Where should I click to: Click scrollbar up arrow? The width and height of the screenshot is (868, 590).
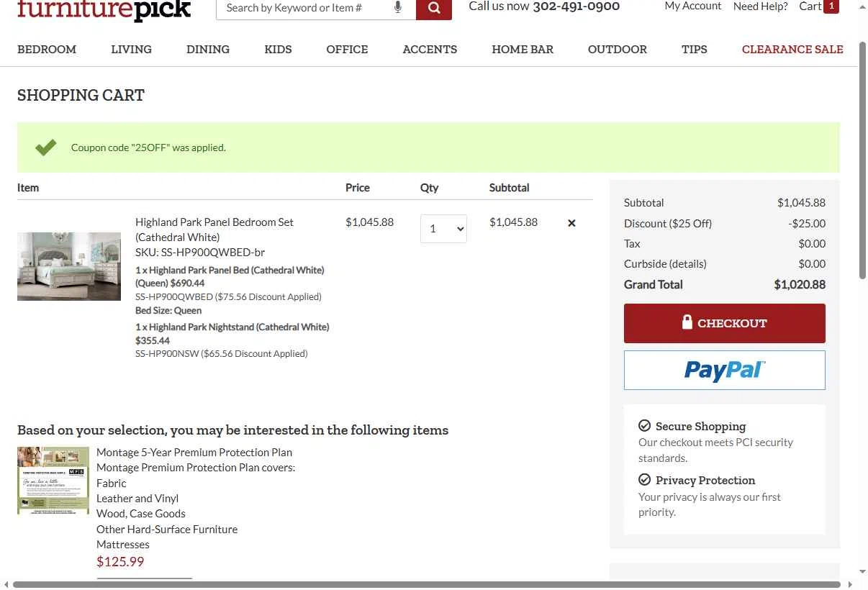[862, 6]
